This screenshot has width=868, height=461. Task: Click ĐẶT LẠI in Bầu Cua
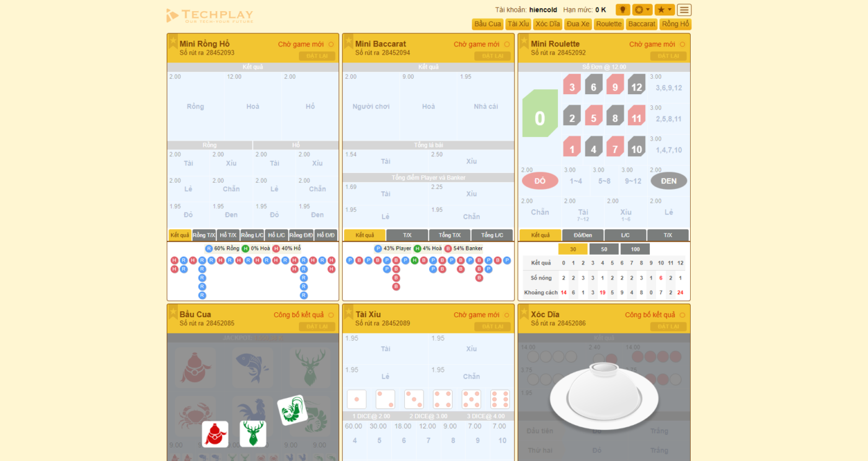click(x=317, y=327)
